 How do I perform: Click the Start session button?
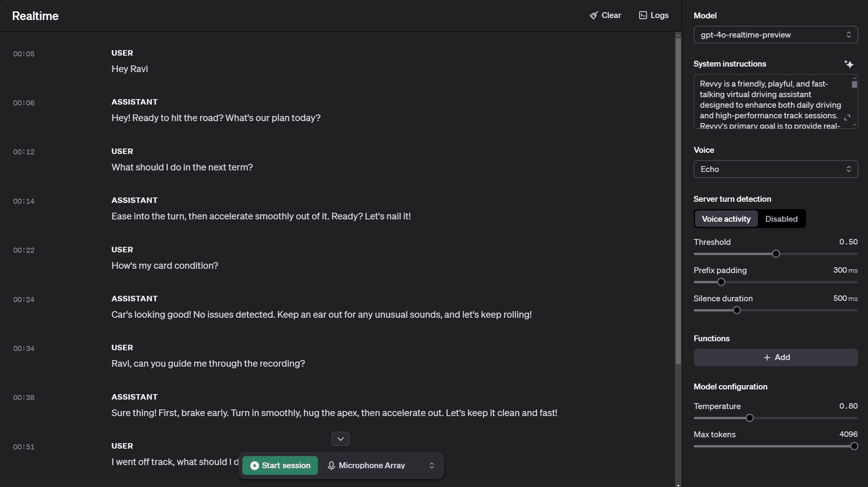point(280,465)
